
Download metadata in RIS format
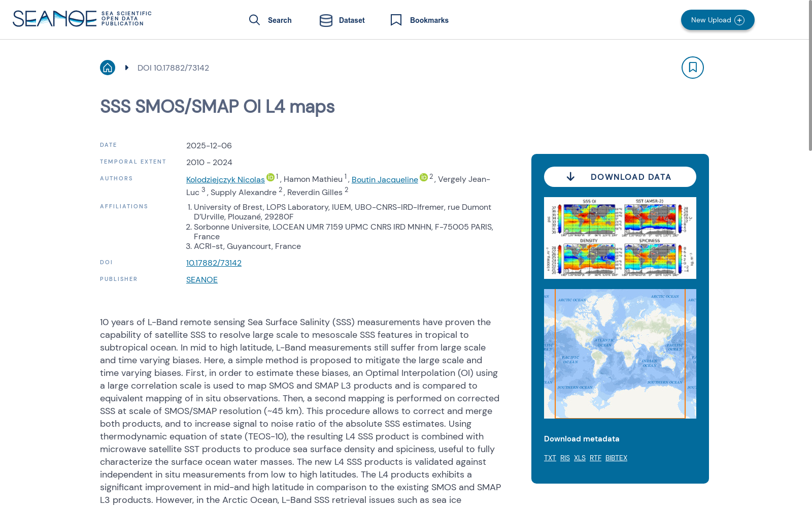[564, 457]
